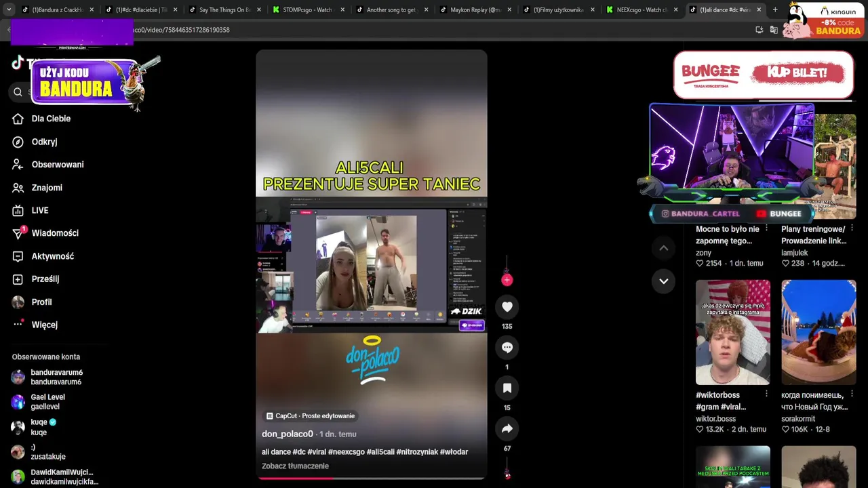This screenshot has width=868, height=488.
Task: Open the #wiktorboss video thumbnail
Action: [733, 332]
